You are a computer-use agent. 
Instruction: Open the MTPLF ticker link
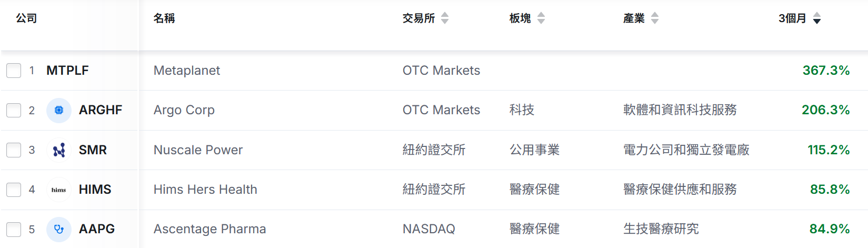[x=67, y=71]
